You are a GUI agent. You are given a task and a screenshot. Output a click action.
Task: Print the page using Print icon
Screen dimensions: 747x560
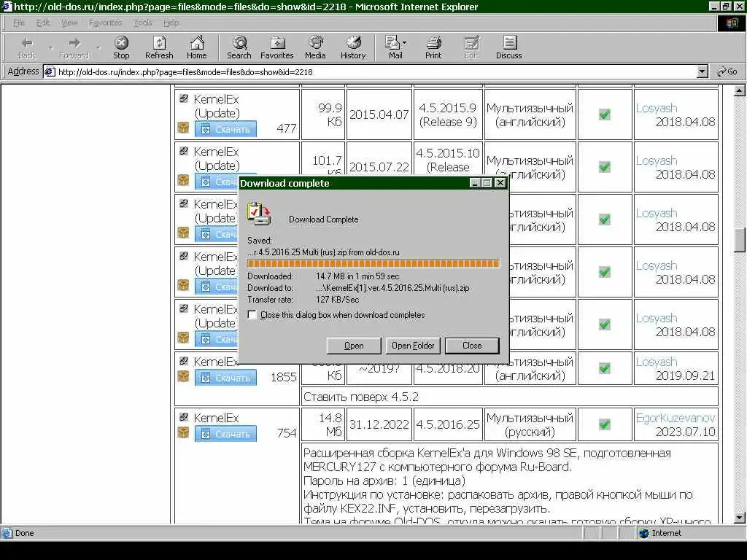[433, 47]
